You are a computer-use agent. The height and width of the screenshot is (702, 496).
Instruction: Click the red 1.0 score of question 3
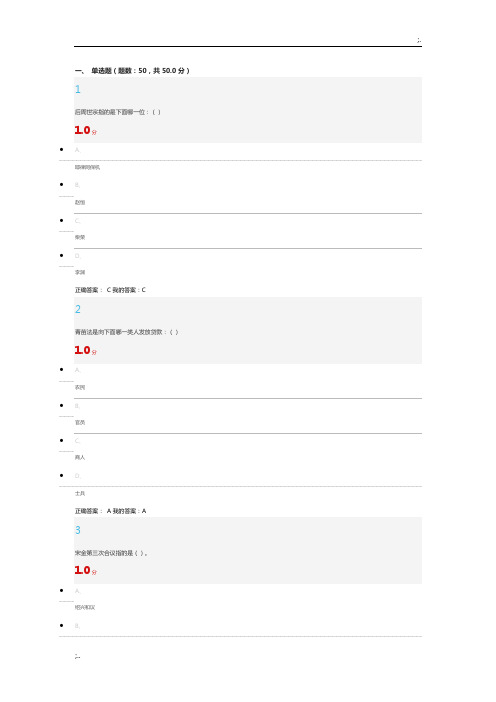point(86,570)
